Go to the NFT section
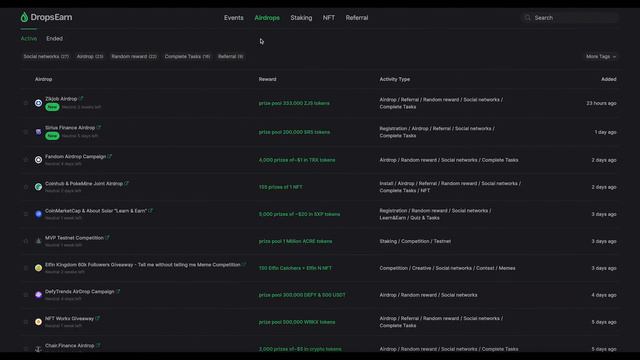The width and height of the screenshot is (640, 360). click(329, 18)
